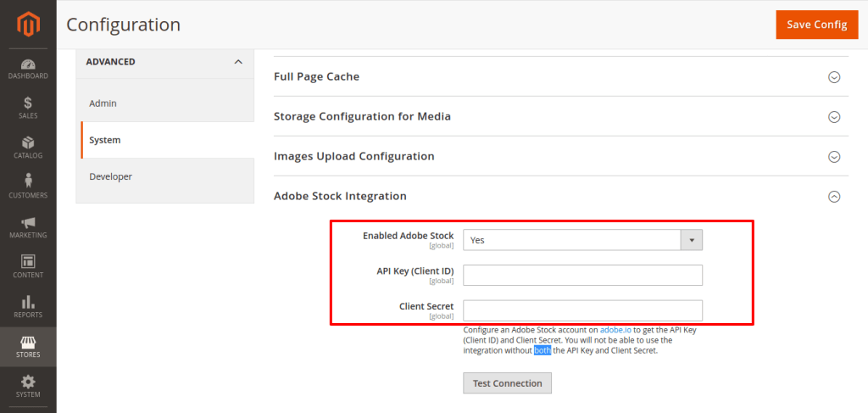Viewport: 868px width, 413px height.
Task: Expand the Full Page Cache section
Action: (834, 77)
